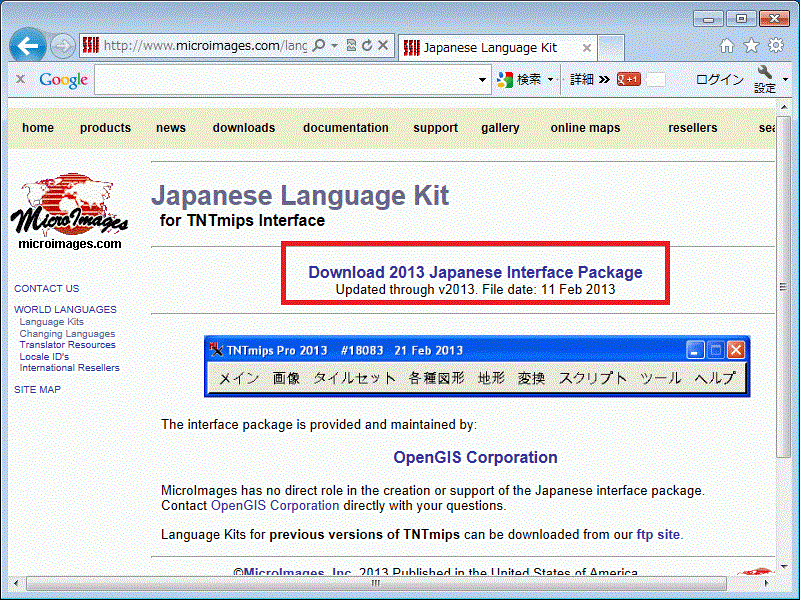Screen dimensions: 800x600
Task: Open the CONTACT US sidebar link
Action: coord(47,288)
